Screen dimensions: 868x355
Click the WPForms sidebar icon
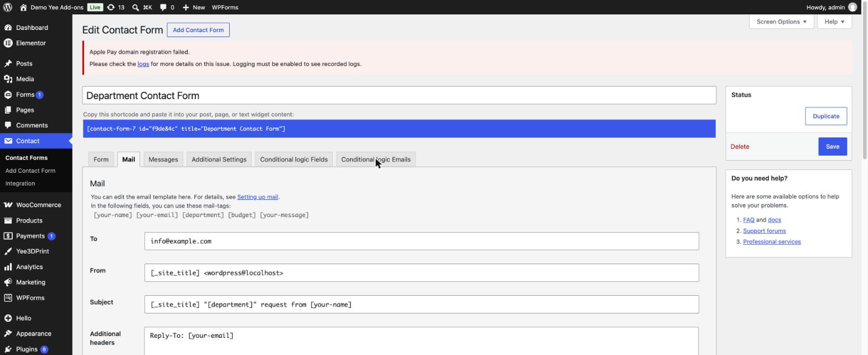pos(8,298)
